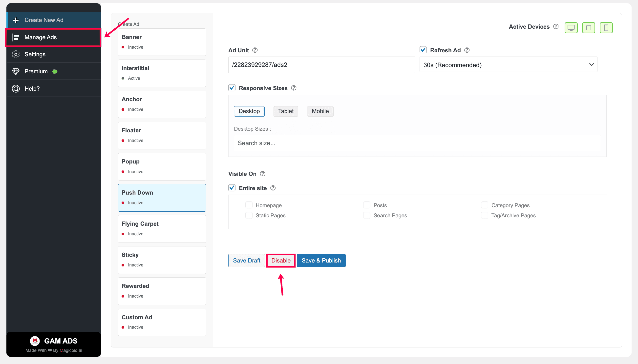
Task: Click the help icon beside Entire site
Action: point(273,188)
